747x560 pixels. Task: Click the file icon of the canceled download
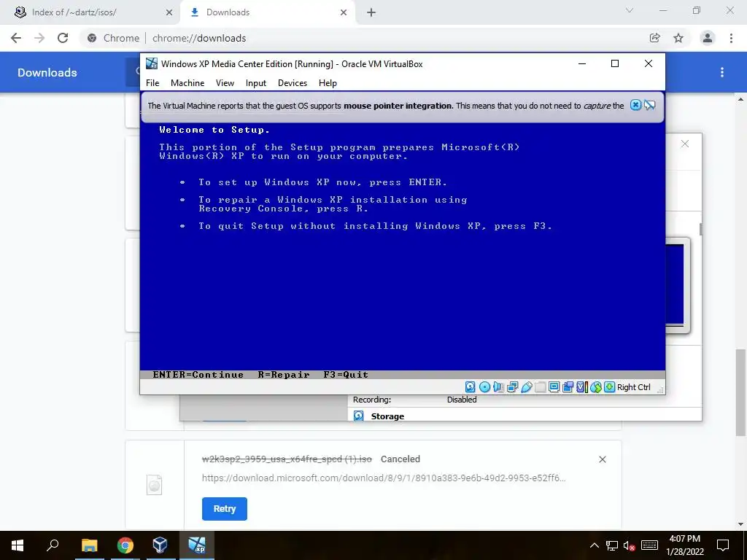click(155, 485)
